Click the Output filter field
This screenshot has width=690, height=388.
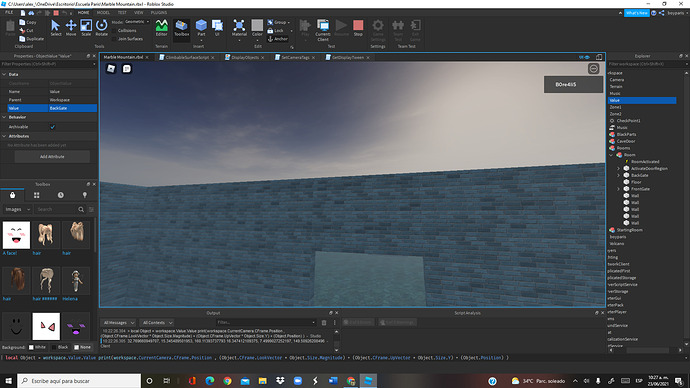[x=266, y=322]
